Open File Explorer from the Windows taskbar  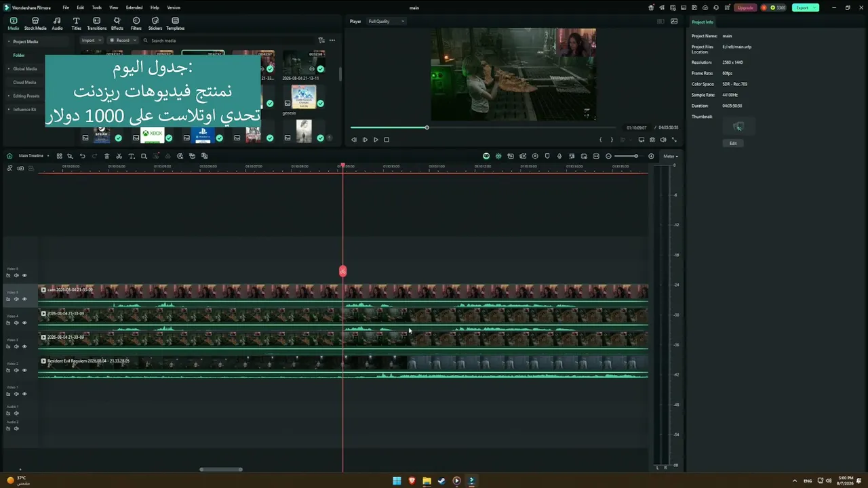[427, 481]
